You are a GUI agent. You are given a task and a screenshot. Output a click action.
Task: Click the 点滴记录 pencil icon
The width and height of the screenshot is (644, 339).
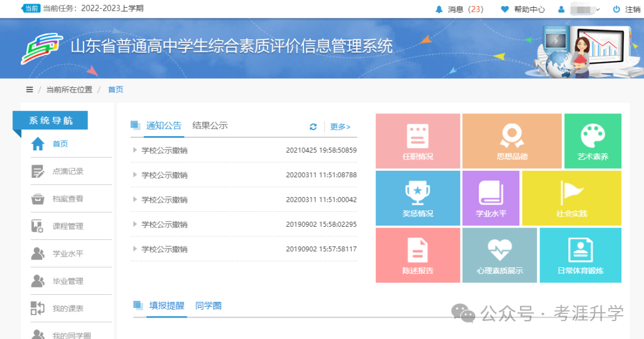(x=38, y=171)
